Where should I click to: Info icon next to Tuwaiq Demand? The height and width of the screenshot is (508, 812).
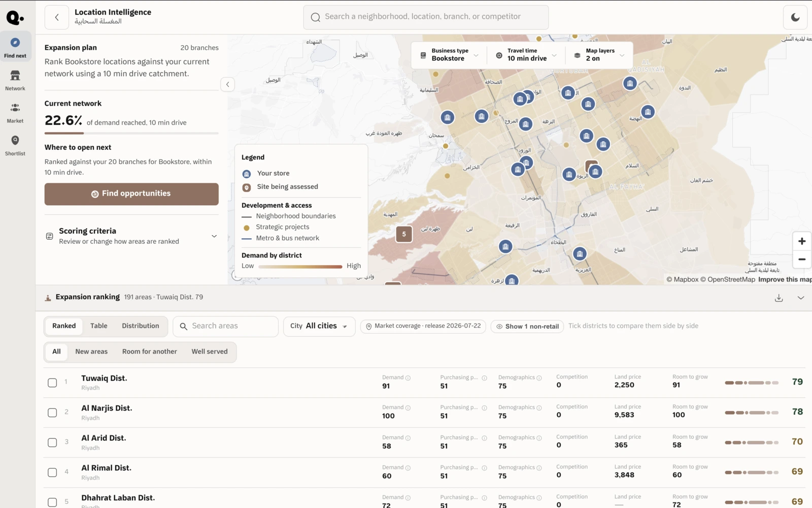tap(408, 378)
